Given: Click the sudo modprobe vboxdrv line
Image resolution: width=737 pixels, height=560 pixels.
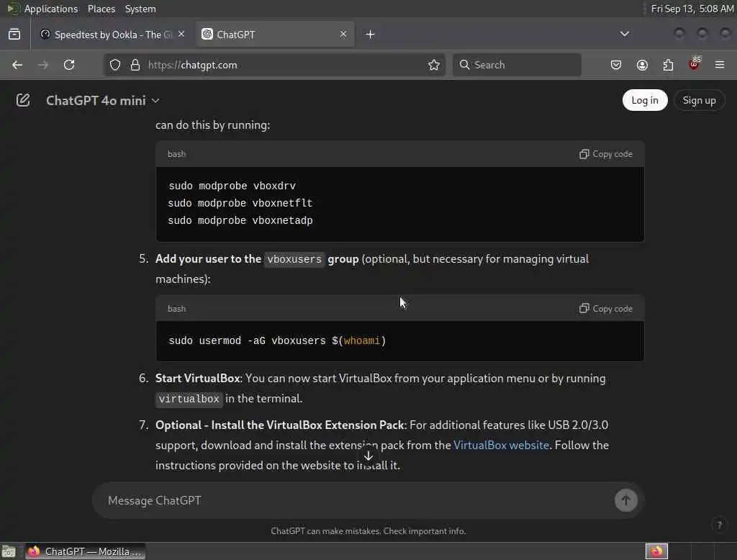Looking at the screenshot, I should pos(232,186).
